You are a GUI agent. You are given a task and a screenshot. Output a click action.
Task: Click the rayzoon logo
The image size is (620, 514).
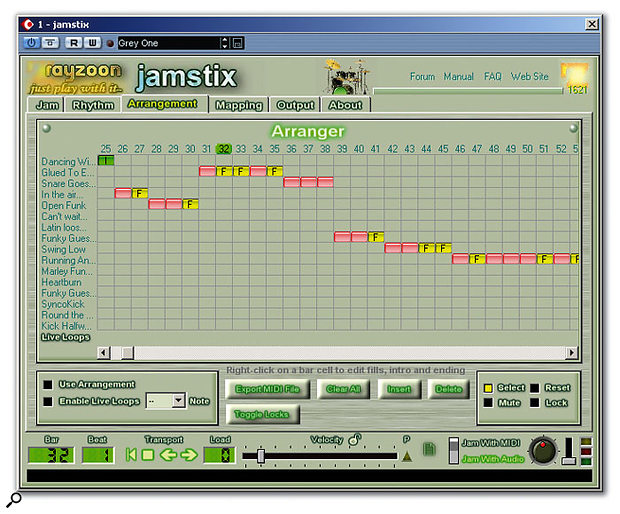pyautogui.click(x=76, y=78)
